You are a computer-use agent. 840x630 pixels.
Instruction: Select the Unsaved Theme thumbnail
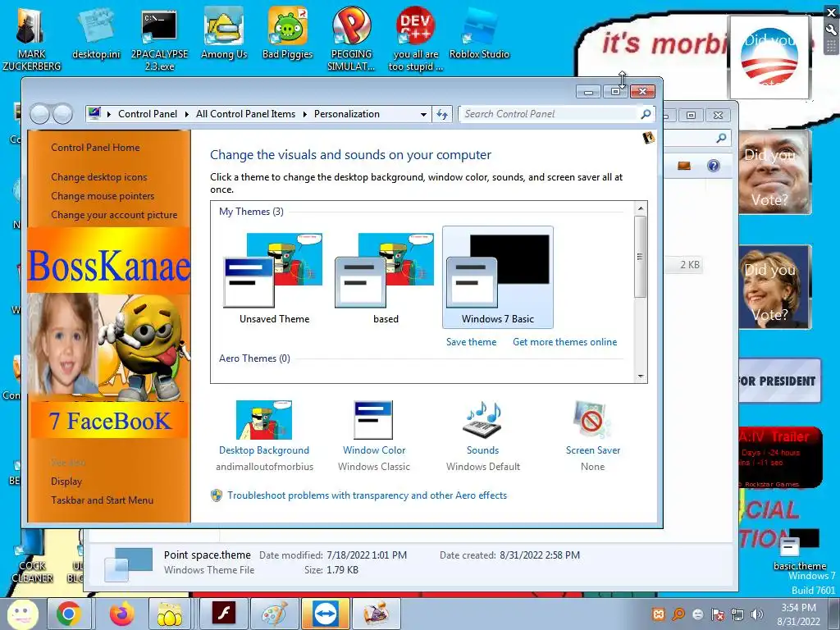274,277
